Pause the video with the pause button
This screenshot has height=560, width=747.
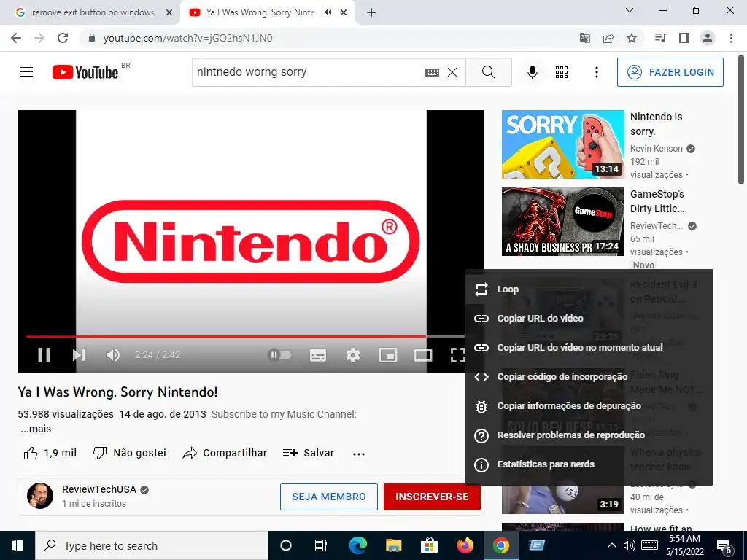(44, 355)
